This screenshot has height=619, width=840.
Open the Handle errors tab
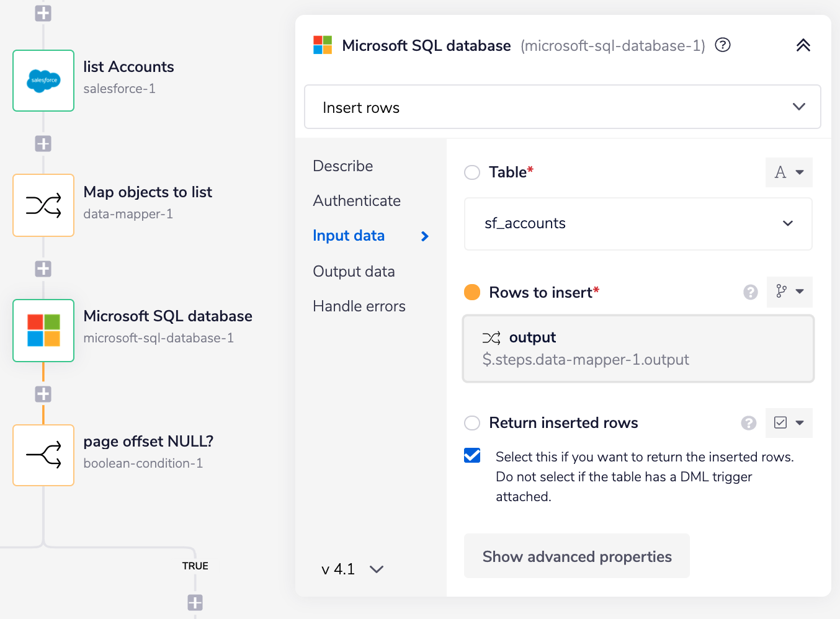point(359,306)
